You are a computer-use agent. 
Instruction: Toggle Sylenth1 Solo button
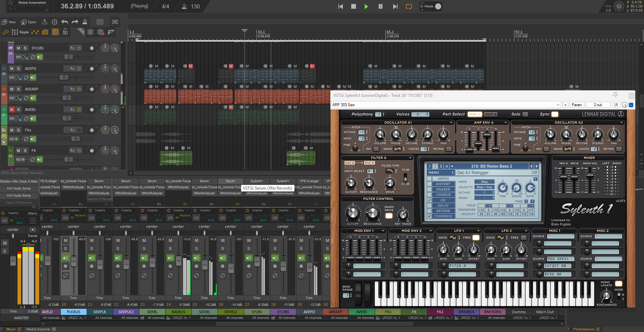[525, 114]
